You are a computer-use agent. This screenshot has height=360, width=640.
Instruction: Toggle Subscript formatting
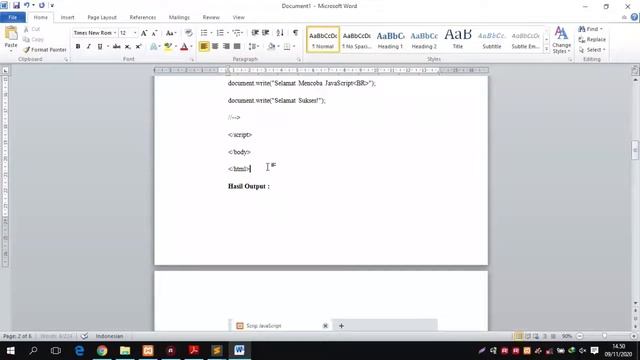(x=128, y=47)
